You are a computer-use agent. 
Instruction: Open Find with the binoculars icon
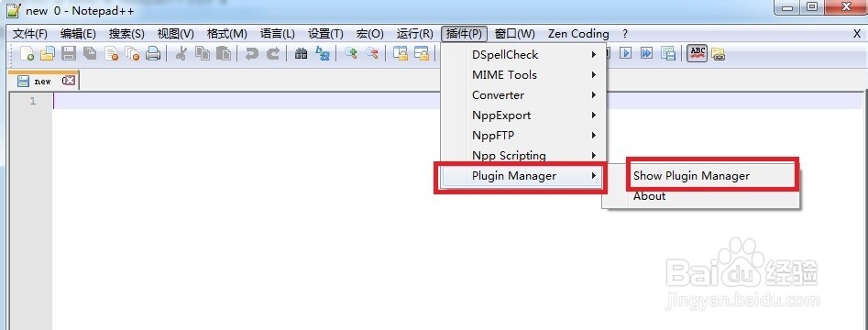[x=302, y=54]
